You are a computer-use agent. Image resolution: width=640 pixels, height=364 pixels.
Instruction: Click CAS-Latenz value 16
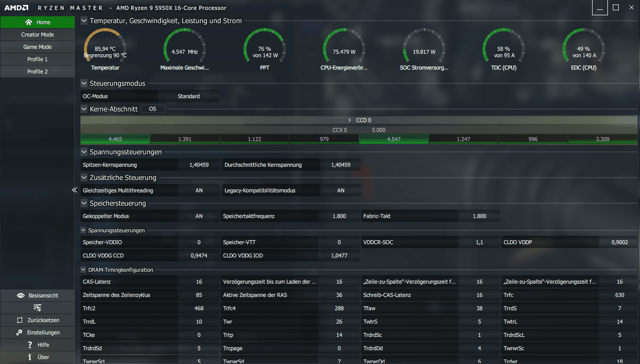pyautogui.click(x=199, y=282)
